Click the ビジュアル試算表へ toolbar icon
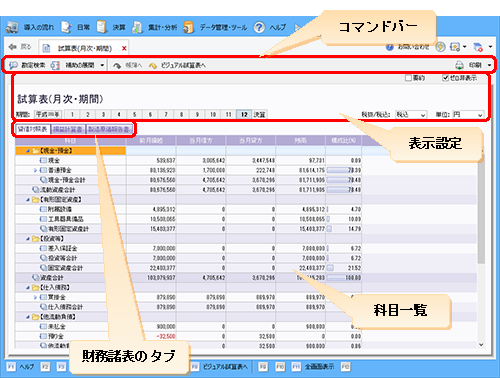 click(153, 66)
